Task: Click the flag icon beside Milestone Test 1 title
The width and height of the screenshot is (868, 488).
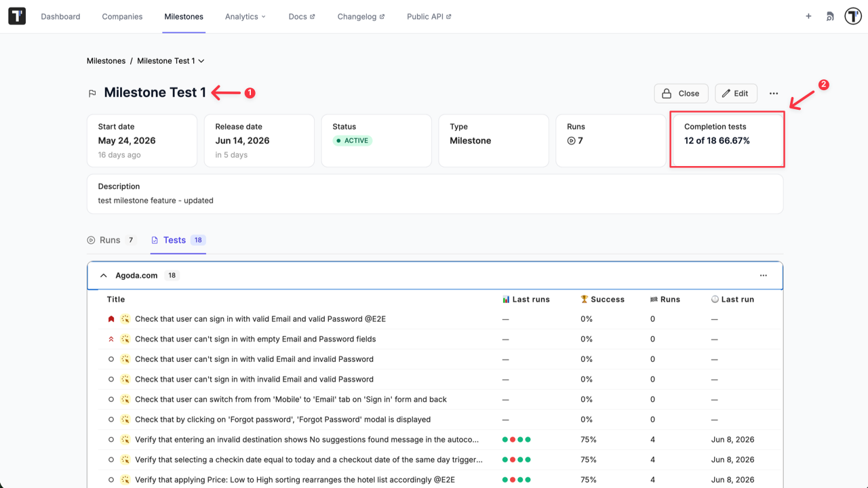Action: click(92, 94)
